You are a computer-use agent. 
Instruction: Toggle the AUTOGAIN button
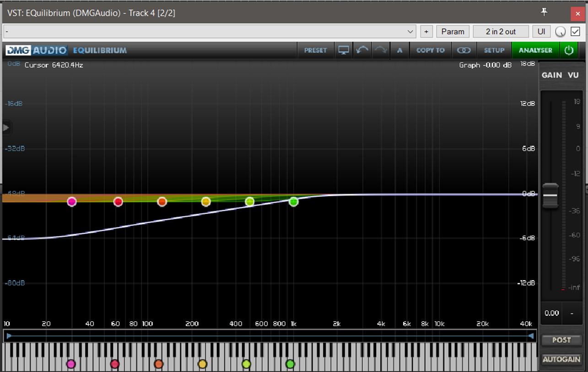pyautogui.click(x=561, y=360)
